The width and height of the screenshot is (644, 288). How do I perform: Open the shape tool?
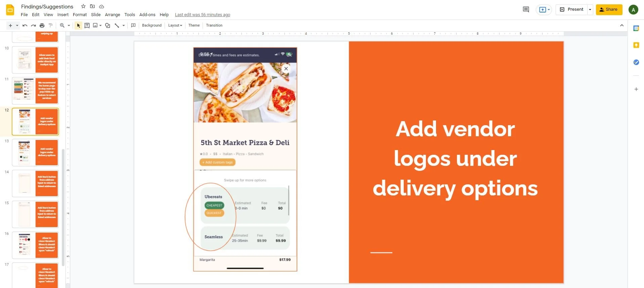point(108,25)
